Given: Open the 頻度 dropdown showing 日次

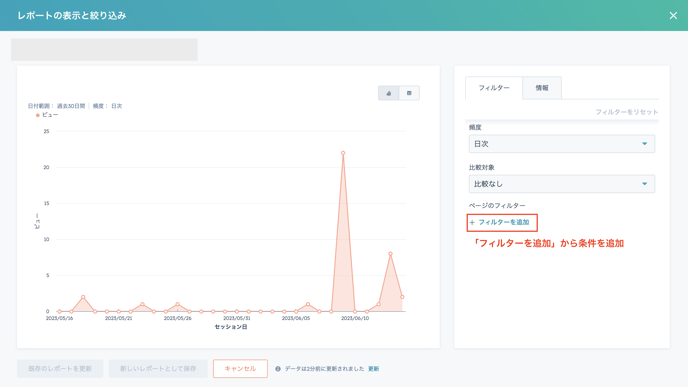Looking at the screenshot, I should pos(562,144).
